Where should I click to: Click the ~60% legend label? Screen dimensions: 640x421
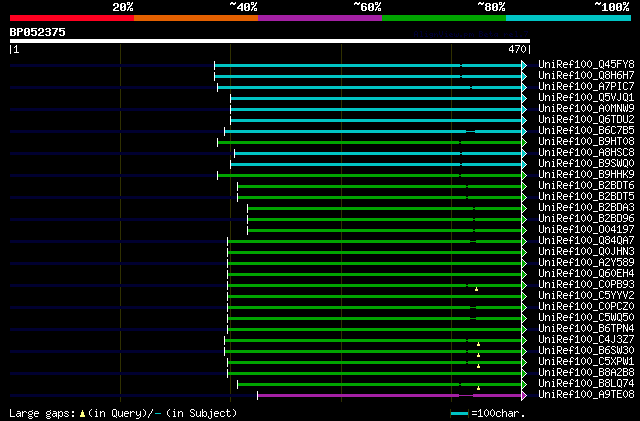[367, 7]
